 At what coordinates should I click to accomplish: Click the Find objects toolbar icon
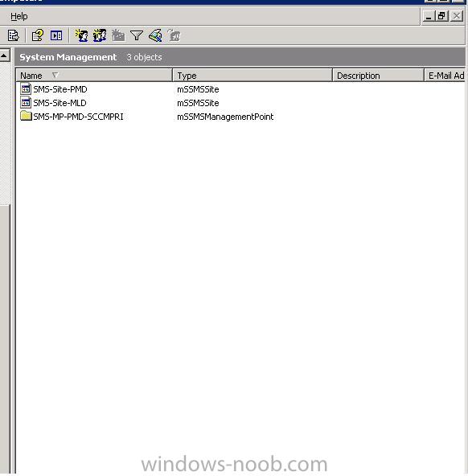(x=155, y=35)
